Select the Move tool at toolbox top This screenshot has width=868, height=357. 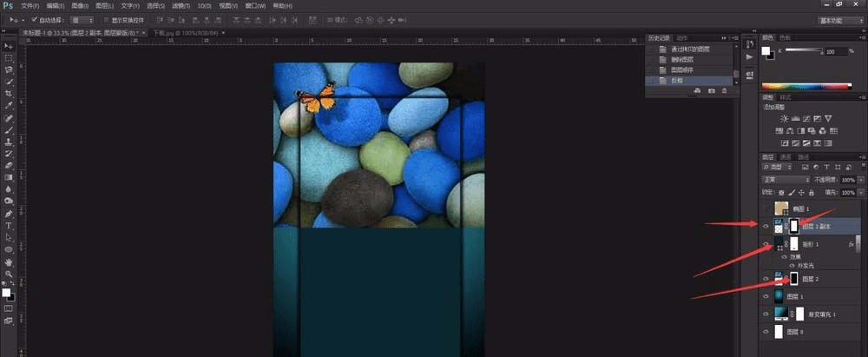point(9,45)
